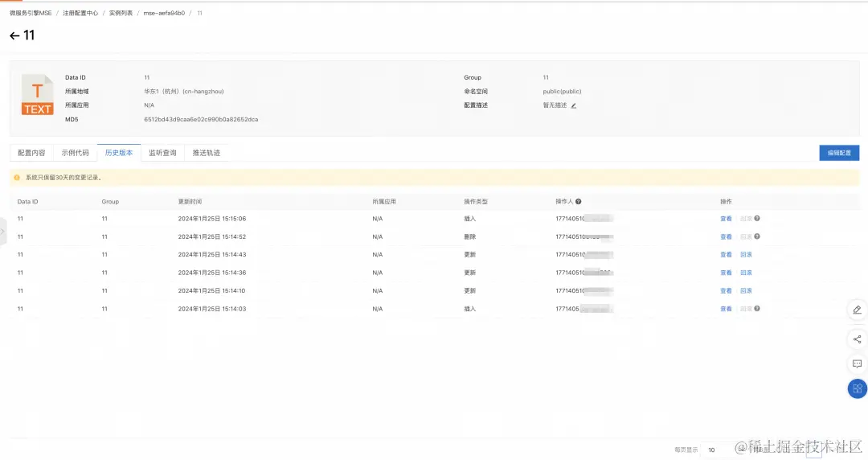
Task: Switch to the 配置内容 tab
Action: click(x=31, y=153)
